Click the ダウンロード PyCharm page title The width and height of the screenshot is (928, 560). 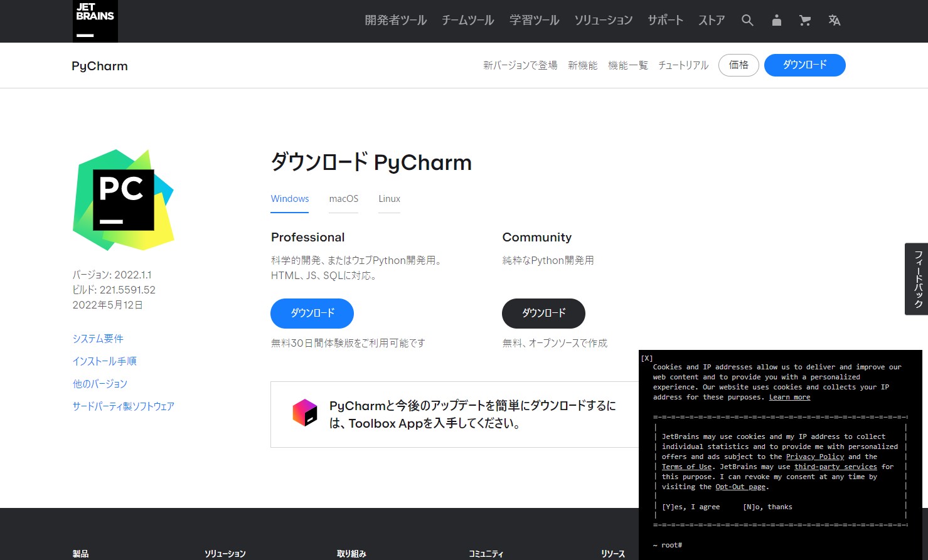click(371, 162)
